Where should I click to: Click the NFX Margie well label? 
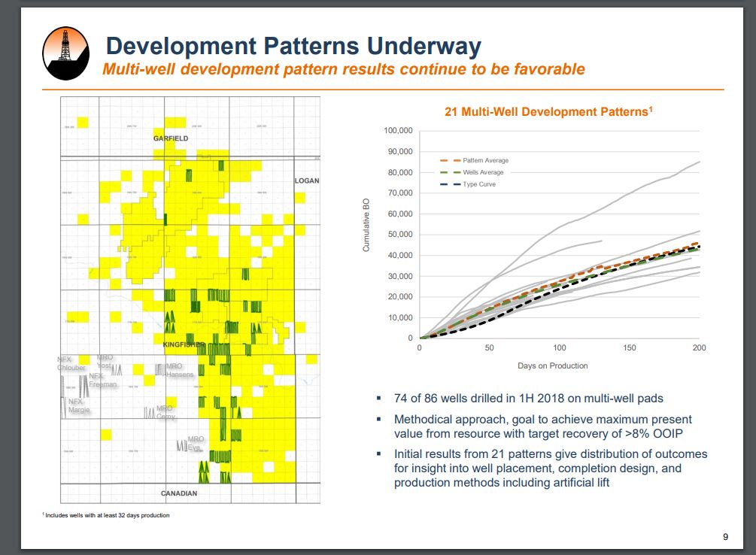[79, 406]
